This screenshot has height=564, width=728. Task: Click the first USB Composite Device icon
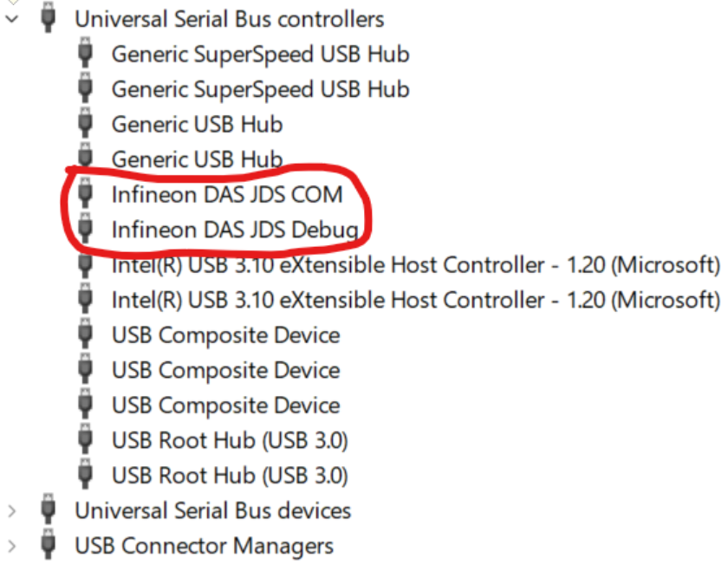pos(85,334)
